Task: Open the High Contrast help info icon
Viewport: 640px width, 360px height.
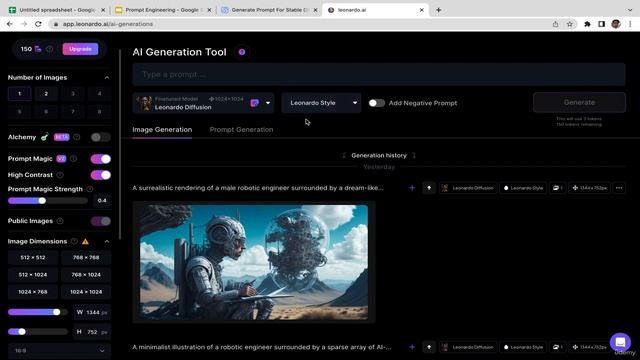Action: (x=60, y=175)
